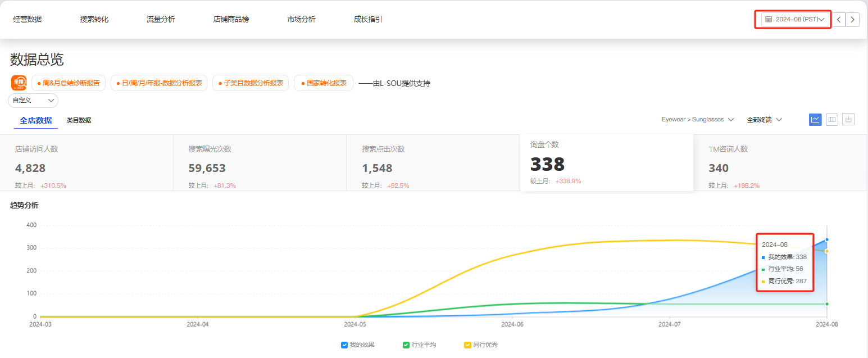
Task: Expand Eyewear > Sunglasses category dropdown
Action: [x=698, y=120]
